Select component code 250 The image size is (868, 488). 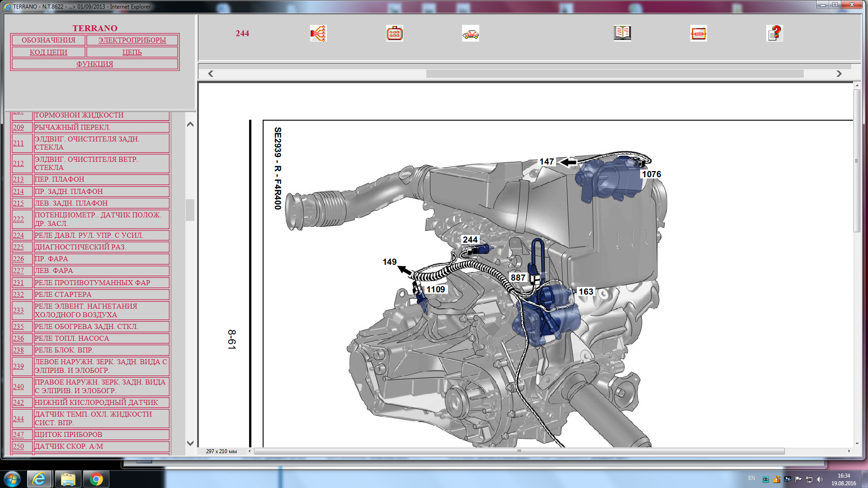[19, 446]
